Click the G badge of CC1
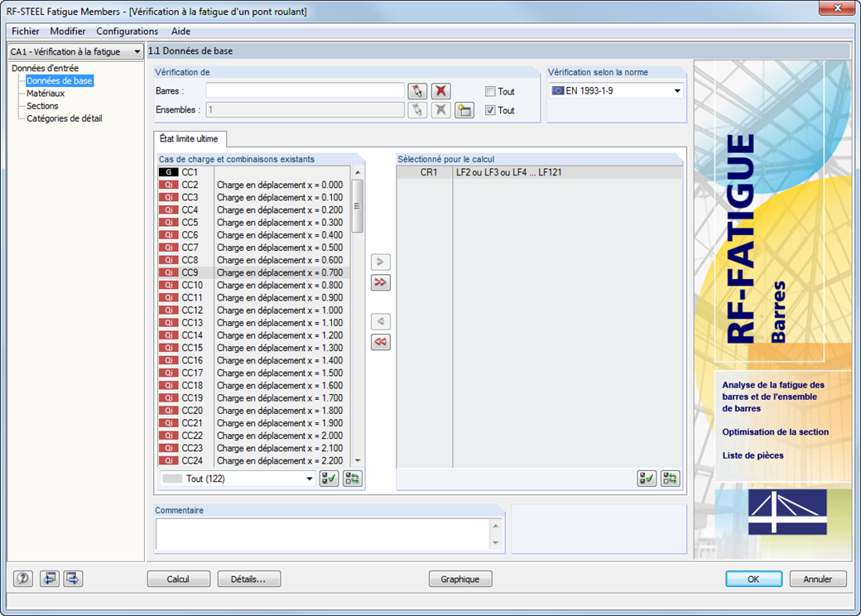 click(x=169, y=172)
